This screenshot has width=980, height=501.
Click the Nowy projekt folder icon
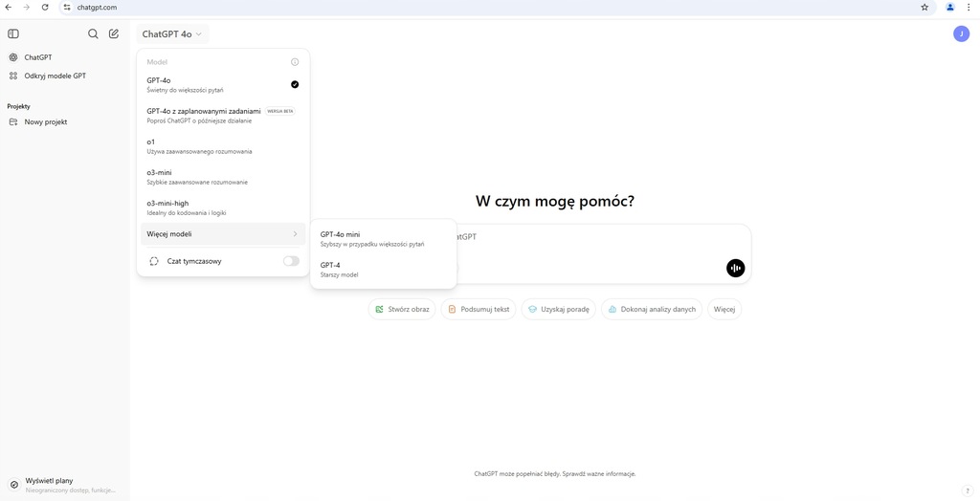(x=13, y=121)
